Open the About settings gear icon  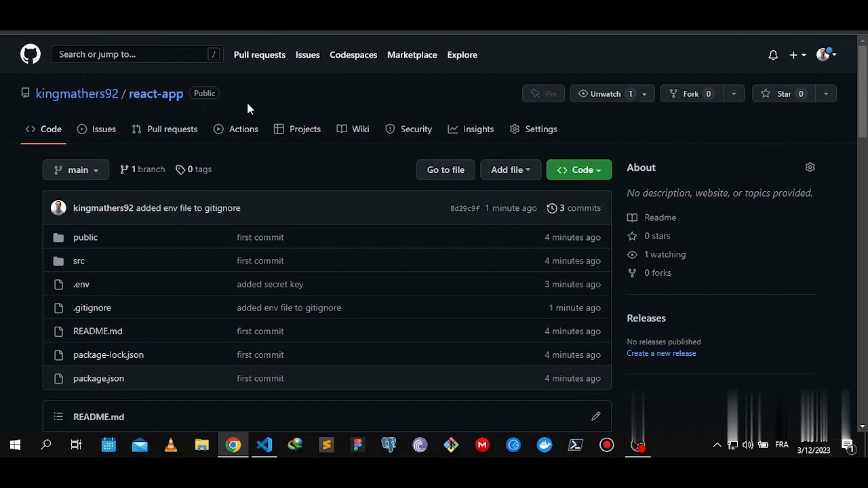810,167
